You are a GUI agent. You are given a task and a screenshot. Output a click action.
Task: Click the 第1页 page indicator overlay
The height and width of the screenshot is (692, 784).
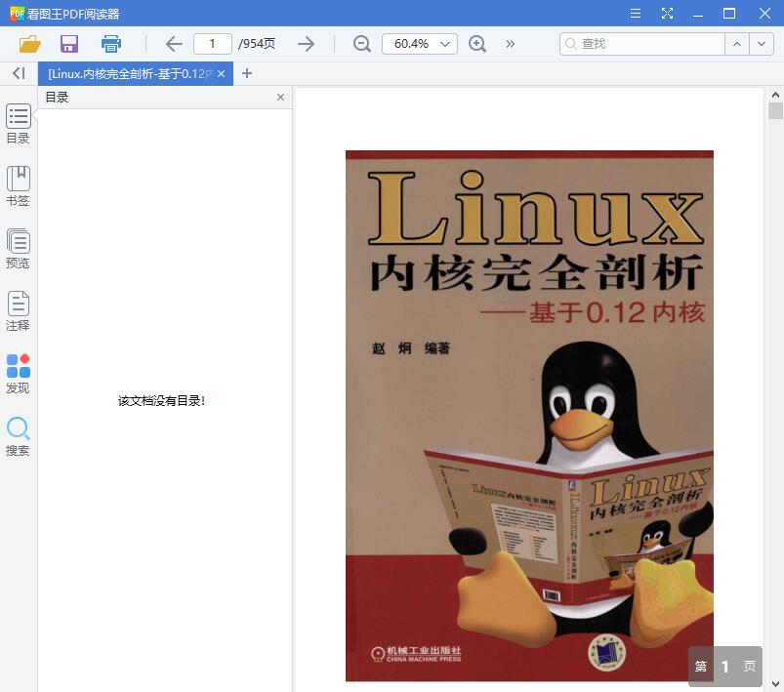(725, 666)
